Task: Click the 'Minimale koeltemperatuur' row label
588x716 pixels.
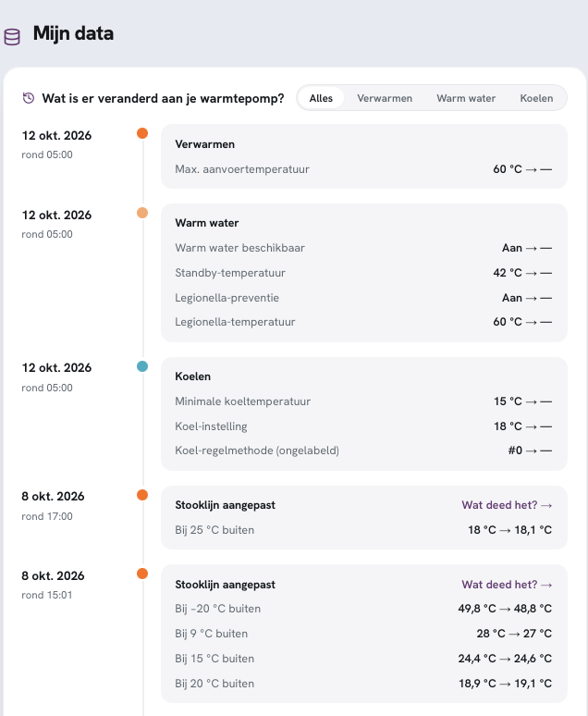Action: (243, 401)
